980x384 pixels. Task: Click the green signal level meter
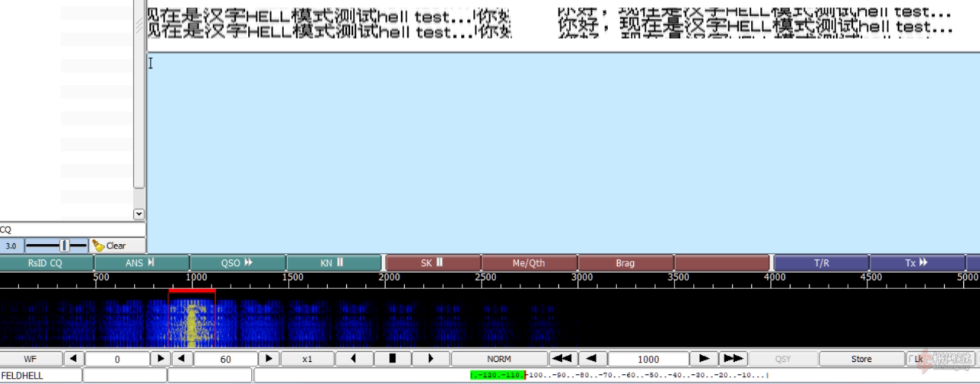(x=498, y=376)
